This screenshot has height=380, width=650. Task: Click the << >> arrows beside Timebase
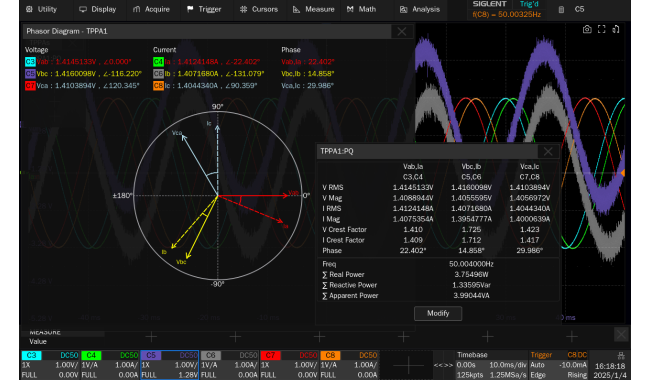click(x=443, y=365)
